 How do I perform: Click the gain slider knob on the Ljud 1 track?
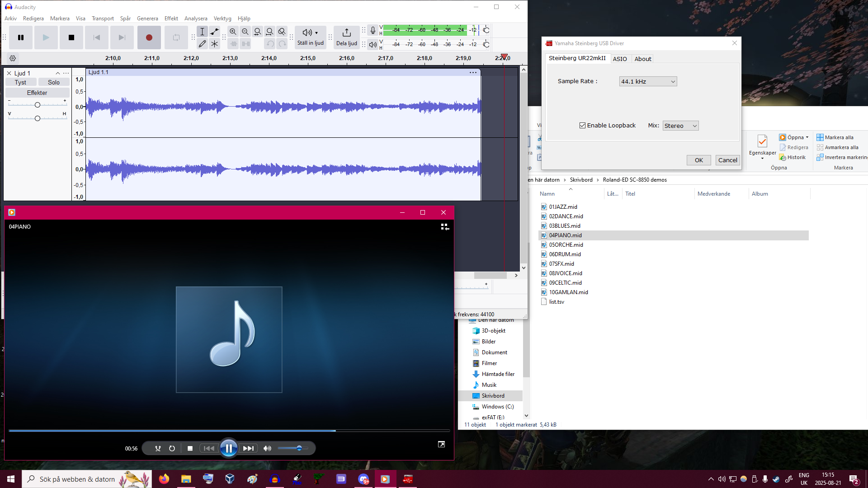pyautogui.click(x=38, y=105)
